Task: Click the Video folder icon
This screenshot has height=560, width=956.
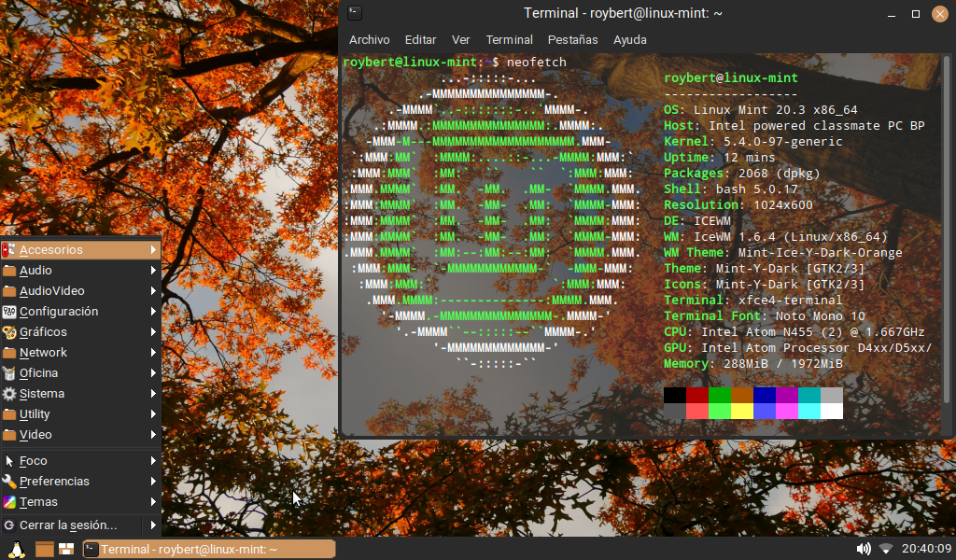Action: [9, 435]
